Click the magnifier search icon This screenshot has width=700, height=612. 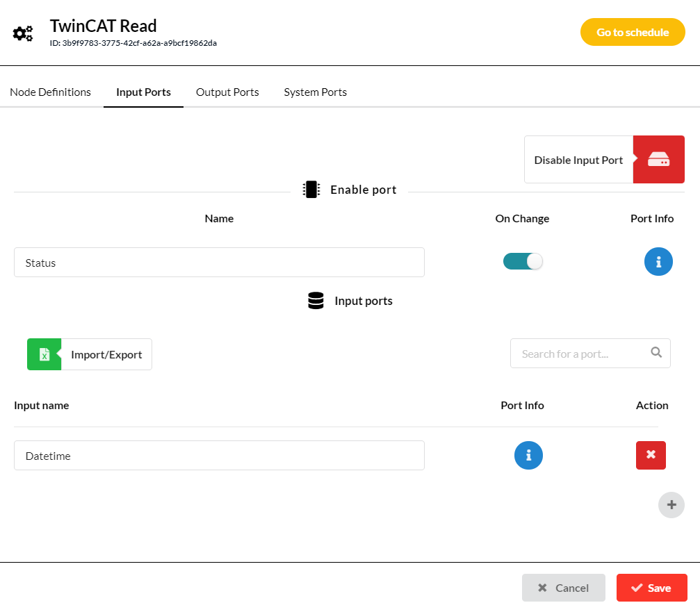656,352
